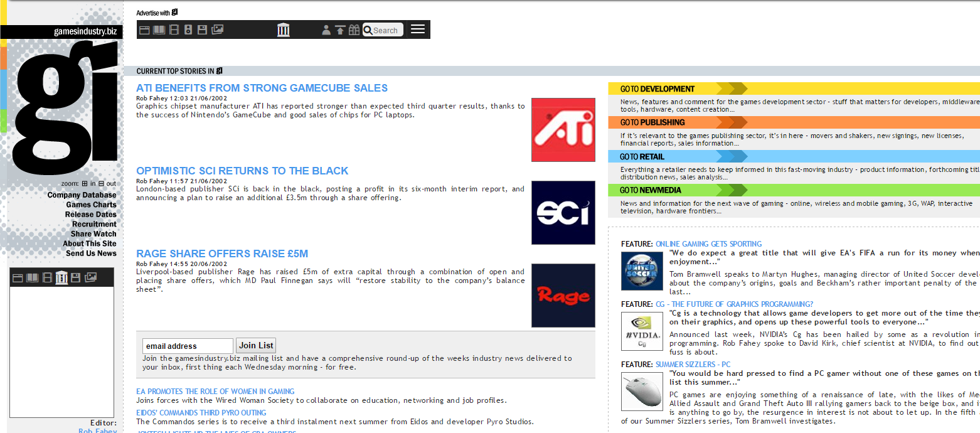This screenshot has height=433, width=980.
Task: Click 'Rob Fahey 14:55 20/06/2002' byline
Action: 181,264
